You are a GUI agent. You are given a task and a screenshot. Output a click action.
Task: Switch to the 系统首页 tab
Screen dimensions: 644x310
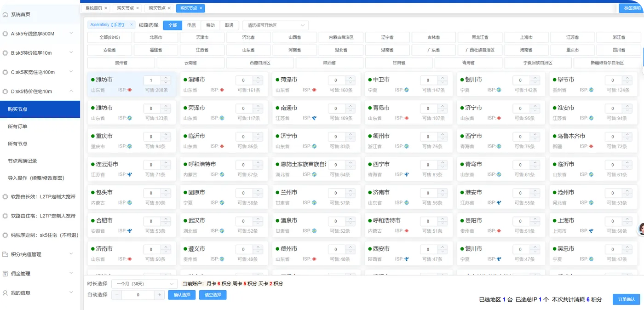click(94, 8)
